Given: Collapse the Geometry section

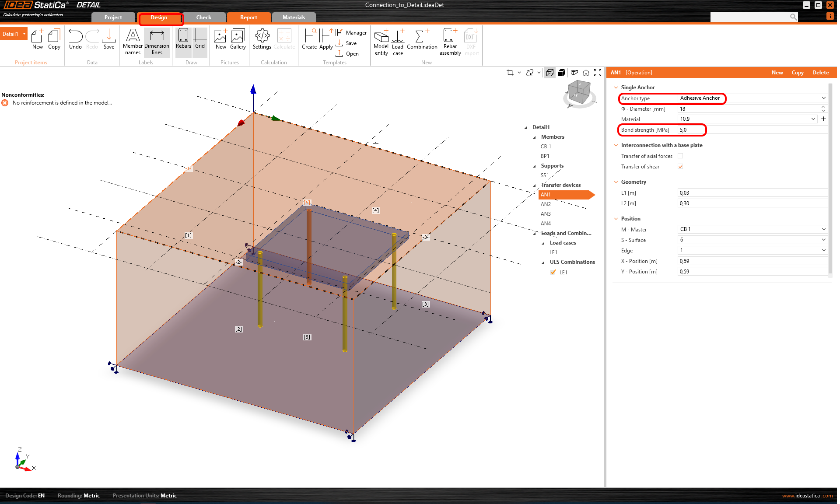Looking at the screenshot, I should coord(616,182).
